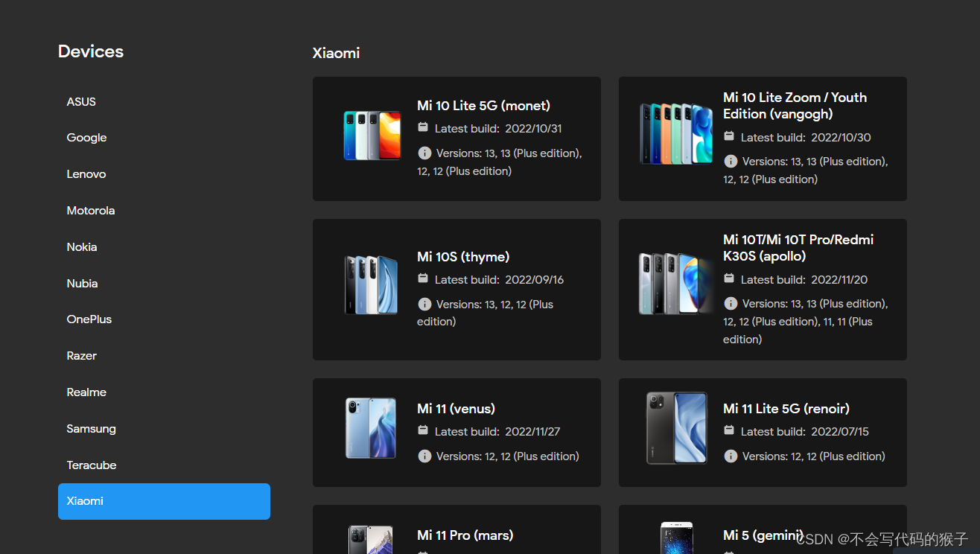The image size is (980, 554).
Task: Open the Mi 10T/Mi 10T Pro/Redmi K30S (apollo) title
Action: [x=798, y=248]
